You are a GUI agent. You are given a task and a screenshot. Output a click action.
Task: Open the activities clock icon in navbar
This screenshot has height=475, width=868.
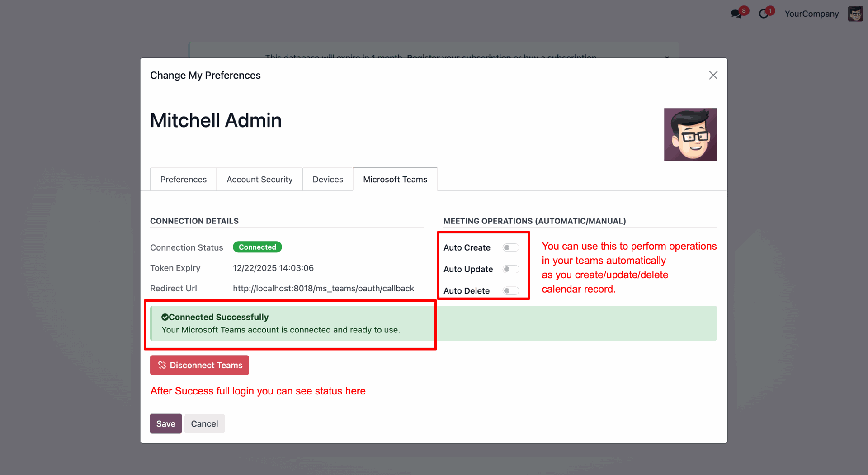click(x=764, y=14)
